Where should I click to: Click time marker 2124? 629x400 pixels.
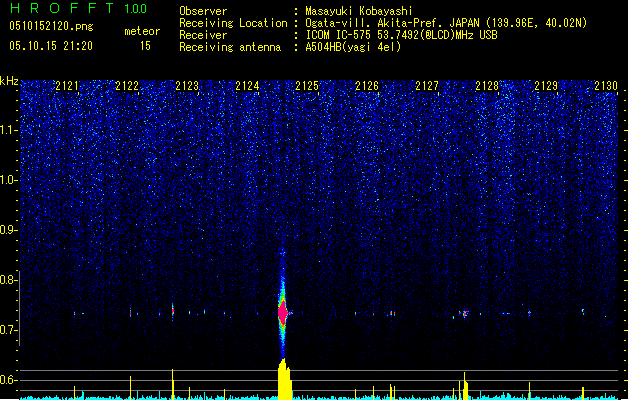(247, 86)
